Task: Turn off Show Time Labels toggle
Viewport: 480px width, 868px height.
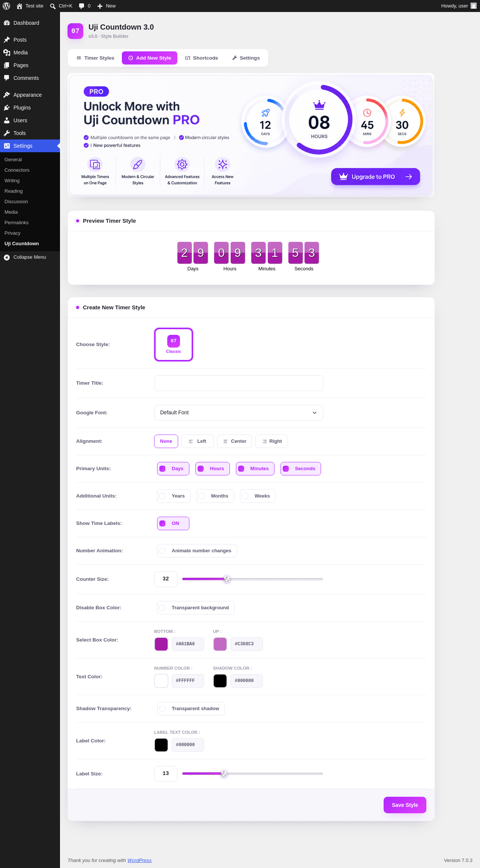Action: 173,523
